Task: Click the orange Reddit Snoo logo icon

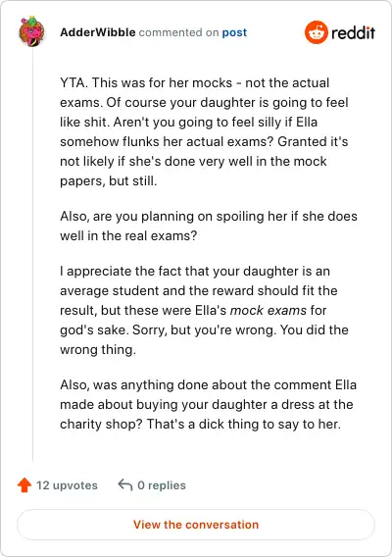Action: pyautogui.click(x=316, y=32)
